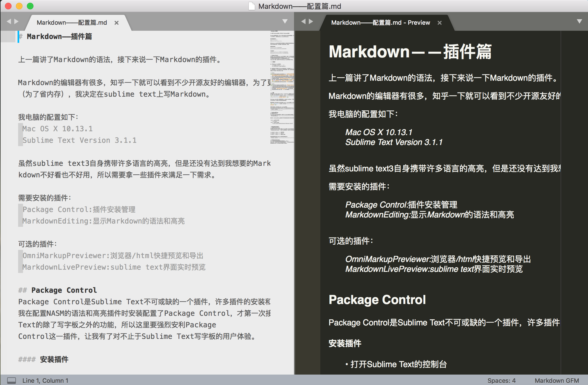
Task: Click preview text 'Sublime Text Version 3.1.1'
Action: tap(394, 142)
